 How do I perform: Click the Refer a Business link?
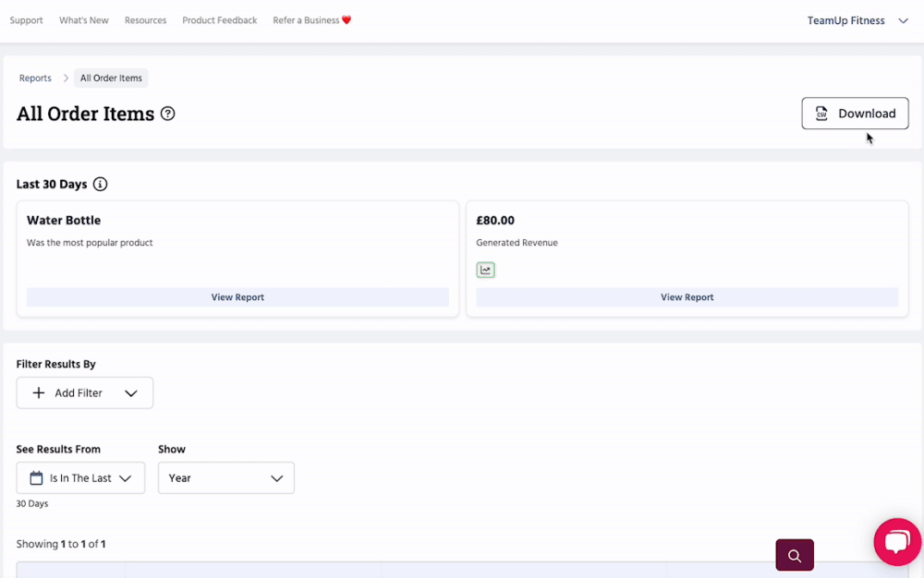tap(311, 20)
